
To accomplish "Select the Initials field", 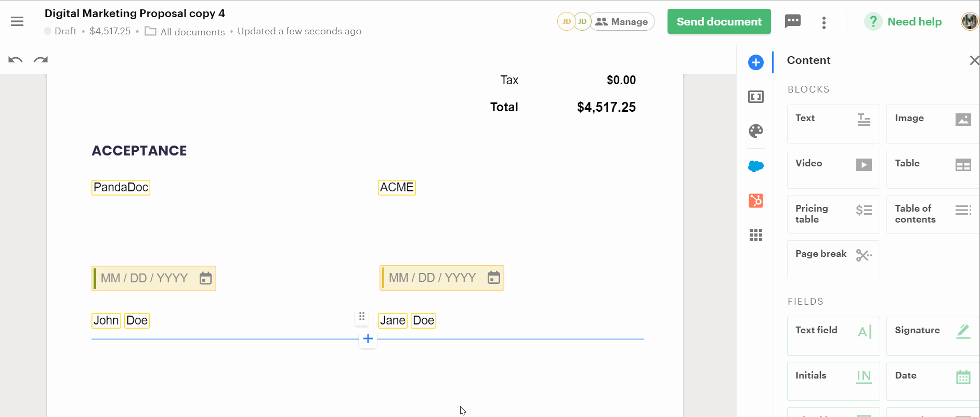I will pyautogui.click(x=833, y=381).
